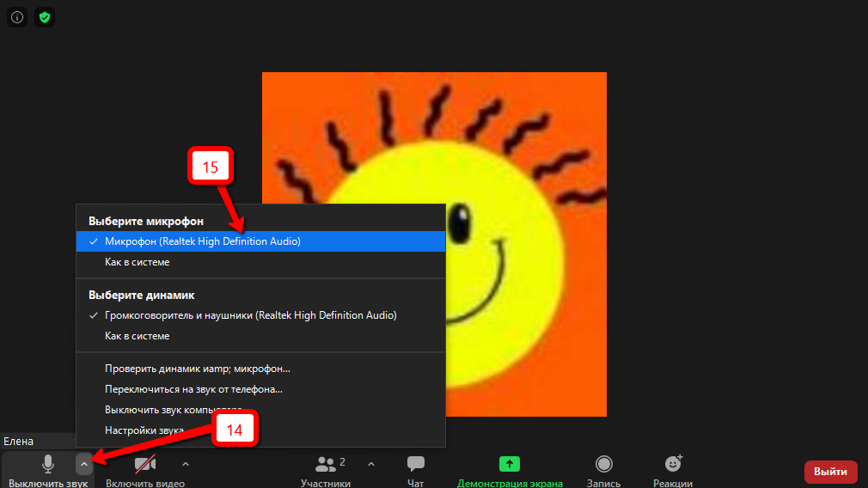Image resolution: width=868 pixels, height=488 pixels.
Task: Click "Проверить динамик и микрофон" menu item
Action: click(x=198, y=369)
